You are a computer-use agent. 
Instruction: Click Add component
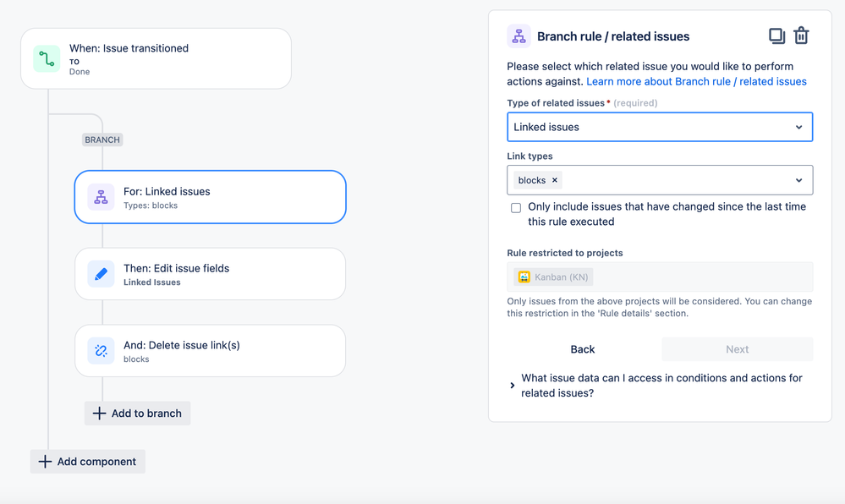(88, 462)
